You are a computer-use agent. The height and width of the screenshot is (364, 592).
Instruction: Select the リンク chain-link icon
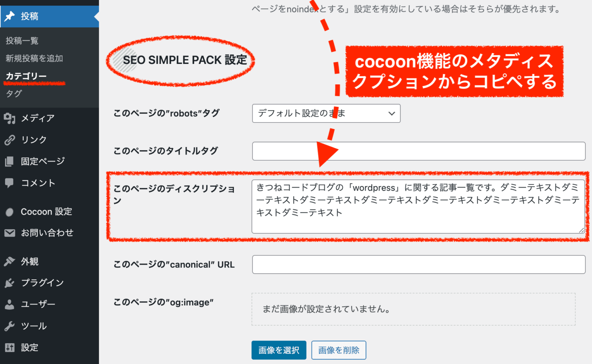coord(10,140)
